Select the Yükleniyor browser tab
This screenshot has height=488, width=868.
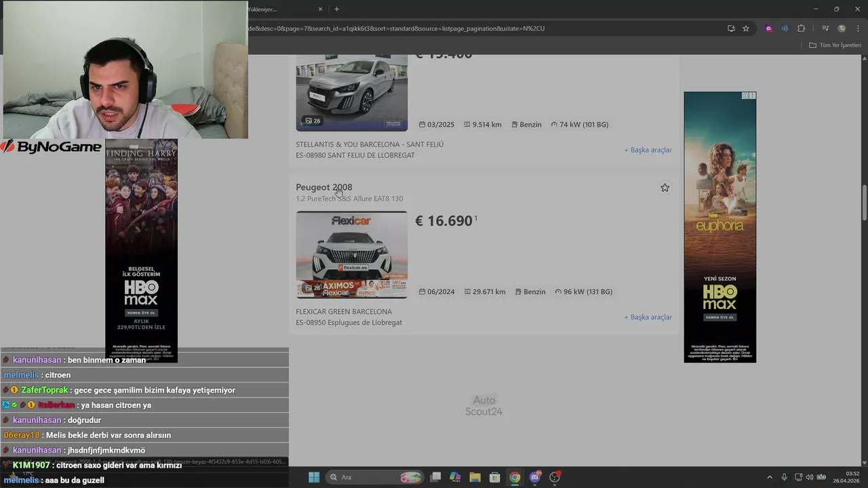tap(285, 9)
